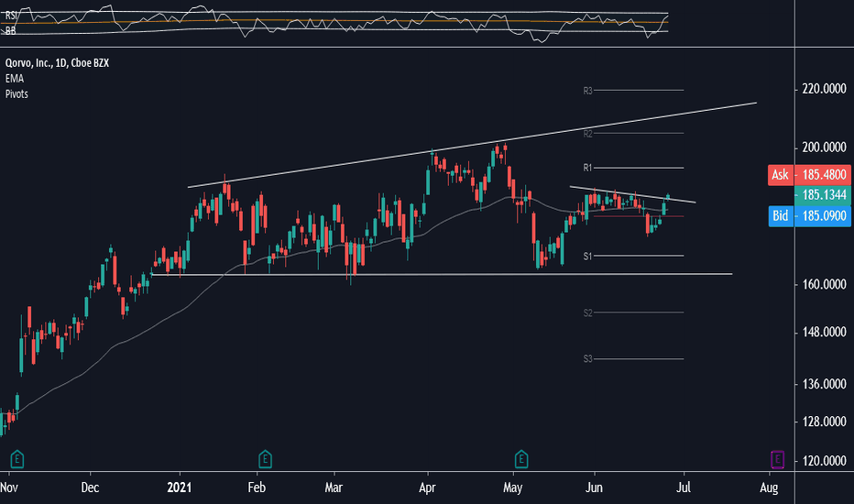Click the Dec label on time axis
The height and width of the screenshot is (504, 854).
(90, 488)
